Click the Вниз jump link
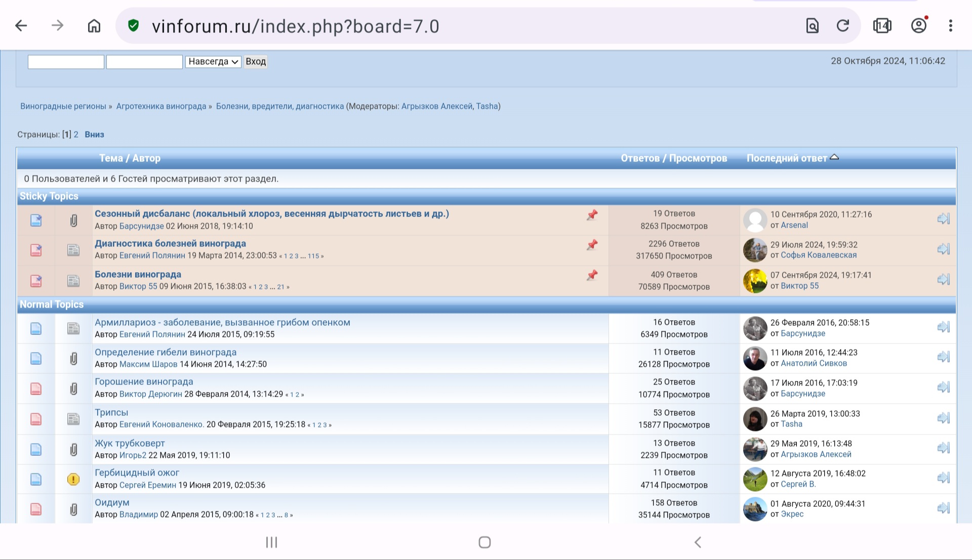This screenshot has width=972, height=560. [x=94, y=135]
